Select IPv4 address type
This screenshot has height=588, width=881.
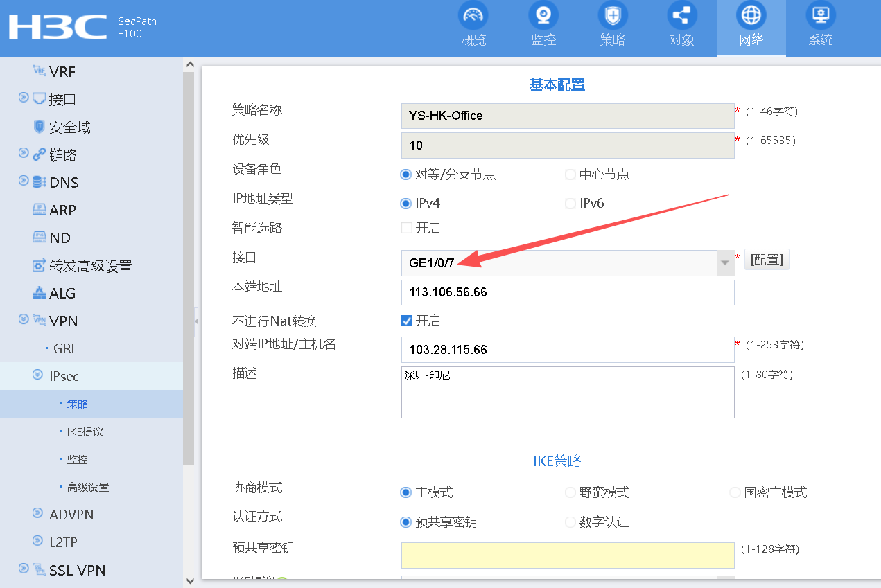coord(405,204)
